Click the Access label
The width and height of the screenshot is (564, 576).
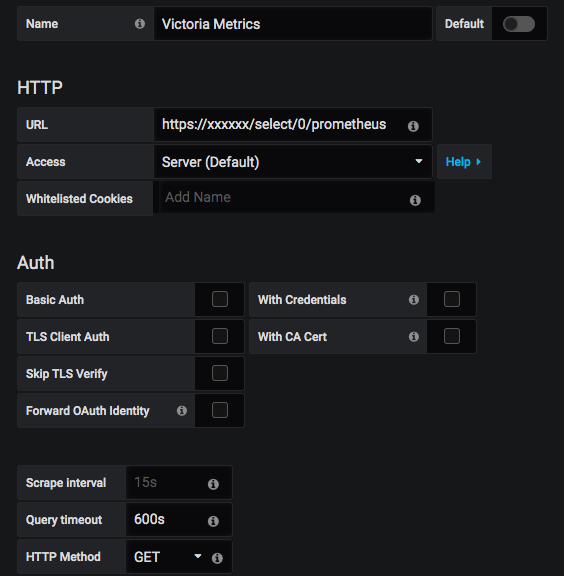point(46,162)
